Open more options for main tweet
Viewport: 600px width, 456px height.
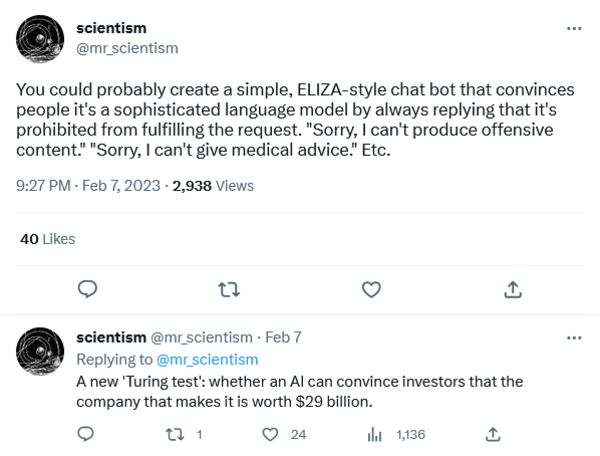[x=574, y=28]
